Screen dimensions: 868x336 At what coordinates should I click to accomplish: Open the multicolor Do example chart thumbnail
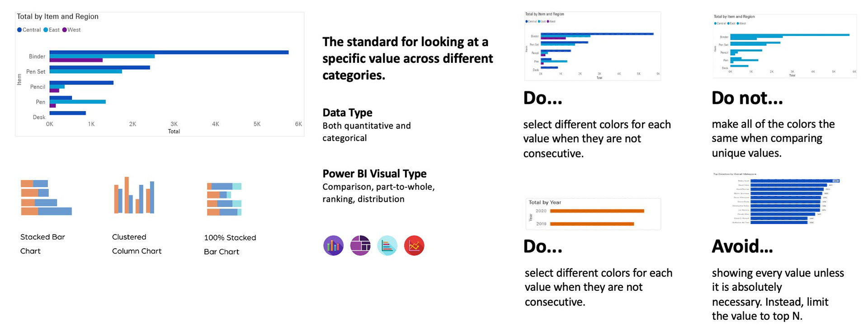(593, 46)
